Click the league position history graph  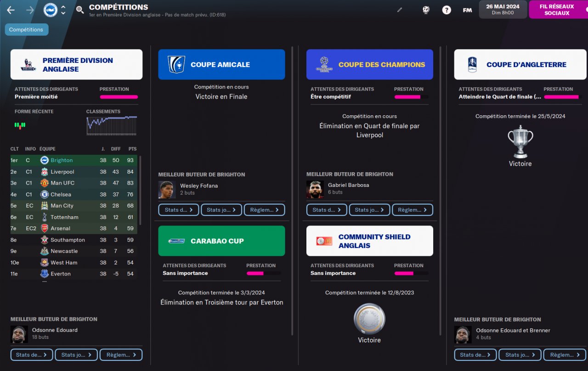[112, 126]
